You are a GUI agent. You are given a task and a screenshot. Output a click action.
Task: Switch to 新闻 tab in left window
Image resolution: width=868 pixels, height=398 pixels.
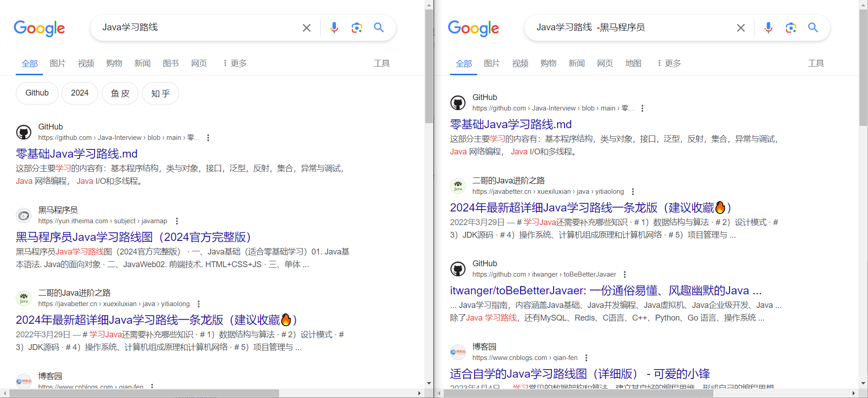142,63
